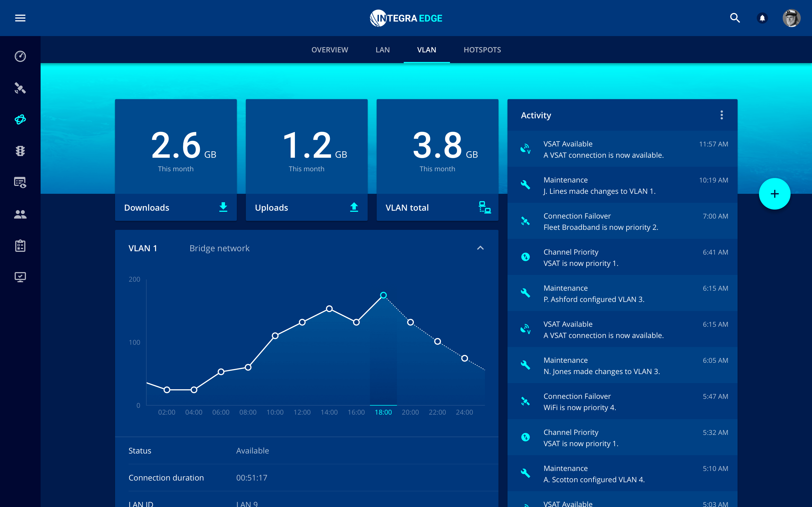
Task: Collapse the VLAN 1 panel chevron
Action: (x=480, y=248)
